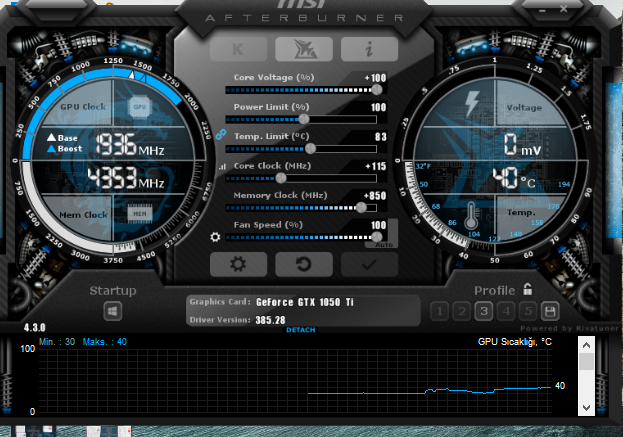Click the 40 °C temperature reading

[514, 178]
